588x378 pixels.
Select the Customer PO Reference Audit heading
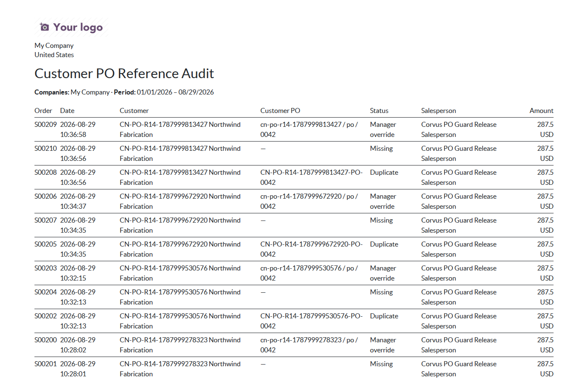pos(124,73)
